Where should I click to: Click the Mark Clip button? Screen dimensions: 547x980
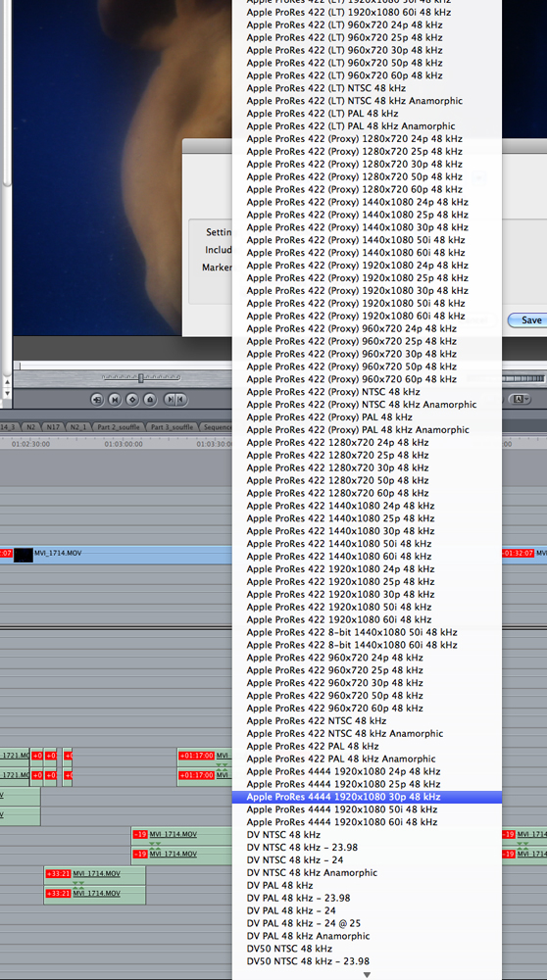pyautogui.click(x=115, y=400)
